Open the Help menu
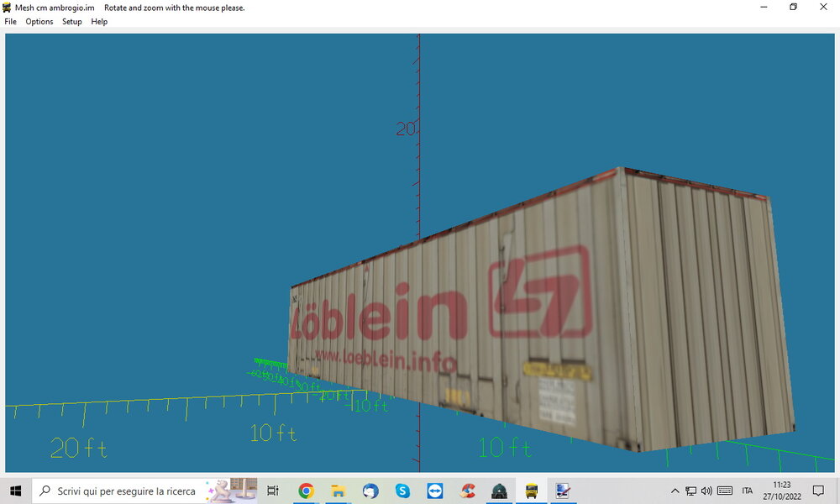The height and width of the screenshot is (504, 840). (x=99, y=22)
